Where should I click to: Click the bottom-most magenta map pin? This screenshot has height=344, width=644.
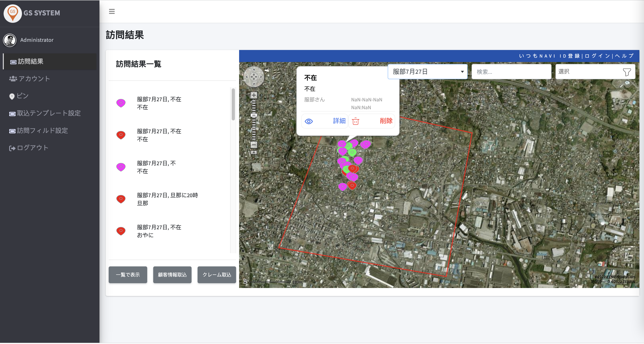(343, 187)
